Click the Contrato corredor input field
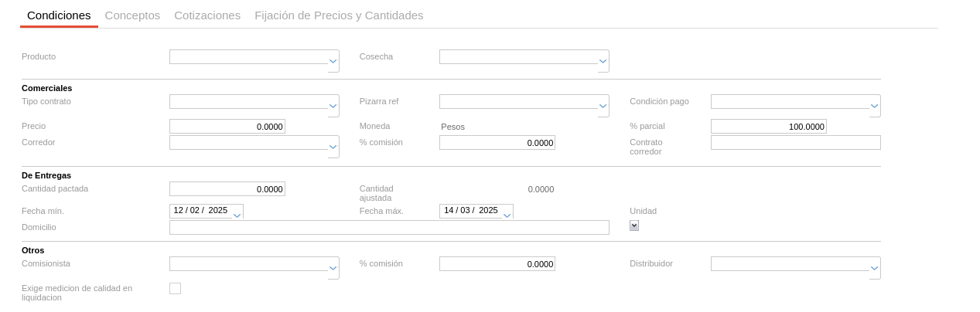 [795, 143]
